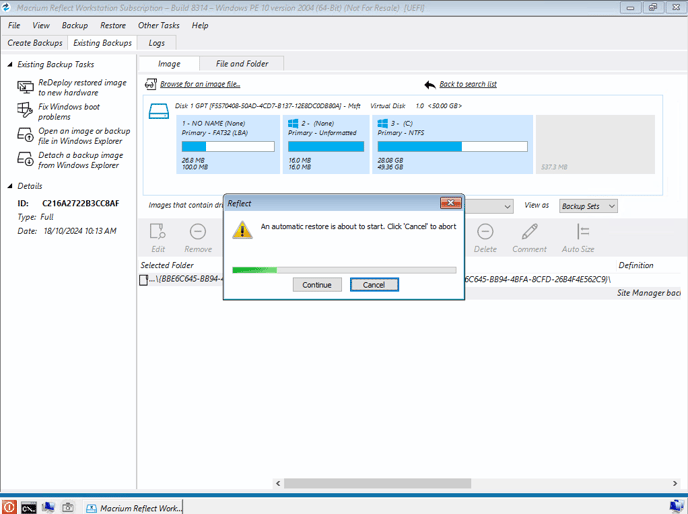Click the red power icon in taskbar
The image size is (688, 514).
(9, 507)
